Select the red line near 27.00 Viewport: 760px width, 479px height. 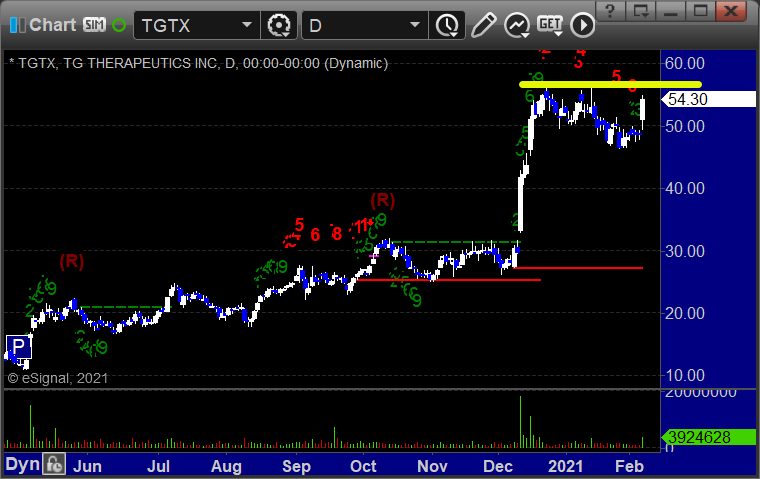coord(578,268)
